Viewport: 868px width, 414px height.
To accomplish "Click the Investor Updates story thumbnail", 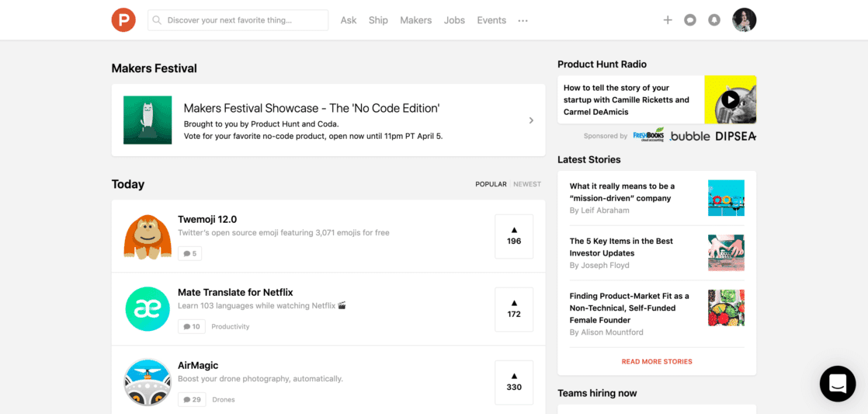I will tap(726, 252).
